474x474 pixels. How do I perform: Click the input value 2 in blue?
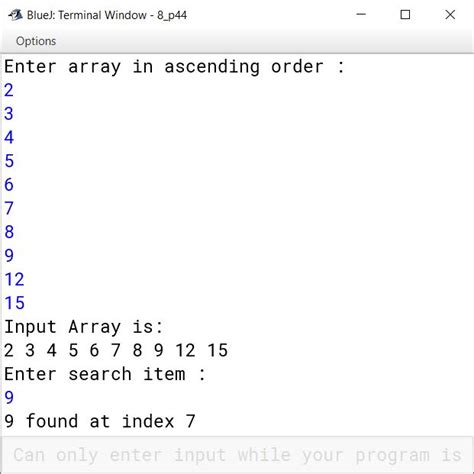point(9,90)
